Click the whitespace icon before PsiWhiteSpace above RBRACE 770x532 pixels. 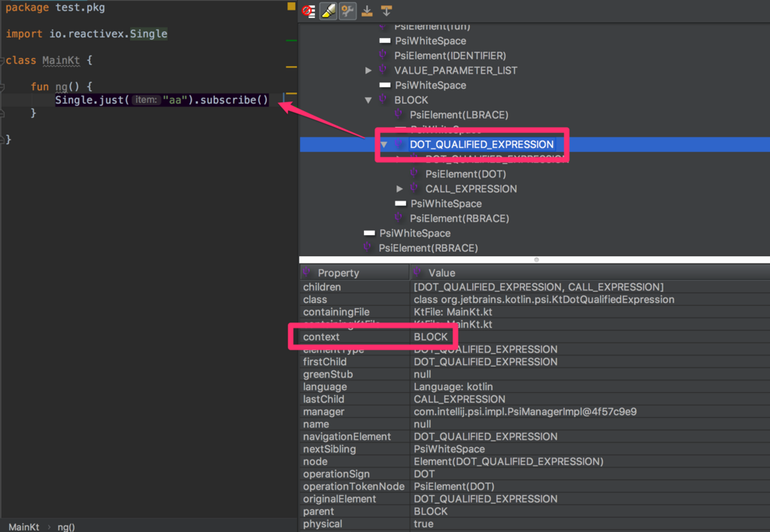point(401,204)
